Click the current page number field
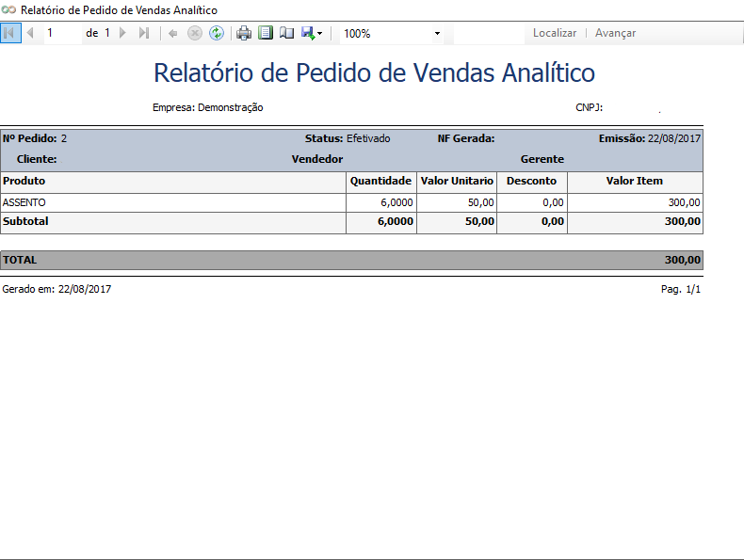Screen dimensions: 744x560 (63, 33)
